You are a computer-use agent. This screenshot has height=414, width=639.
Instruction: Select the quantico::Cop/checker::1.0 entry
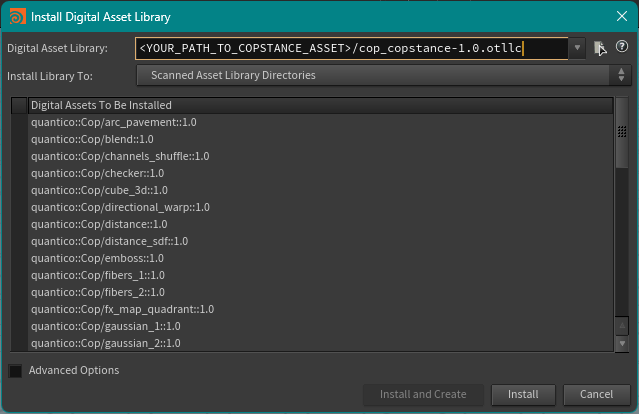(97, 173)
